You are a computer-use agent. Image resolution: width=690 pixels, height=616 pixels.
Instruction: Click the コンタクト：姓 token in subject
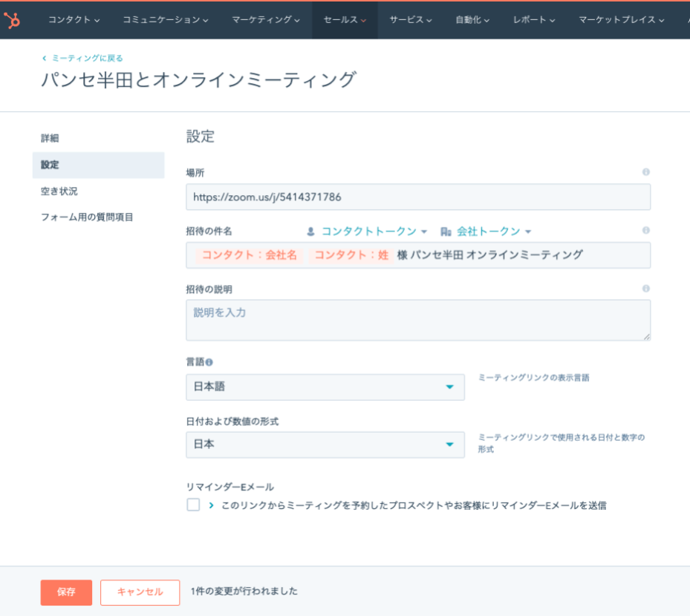point(351,255)
